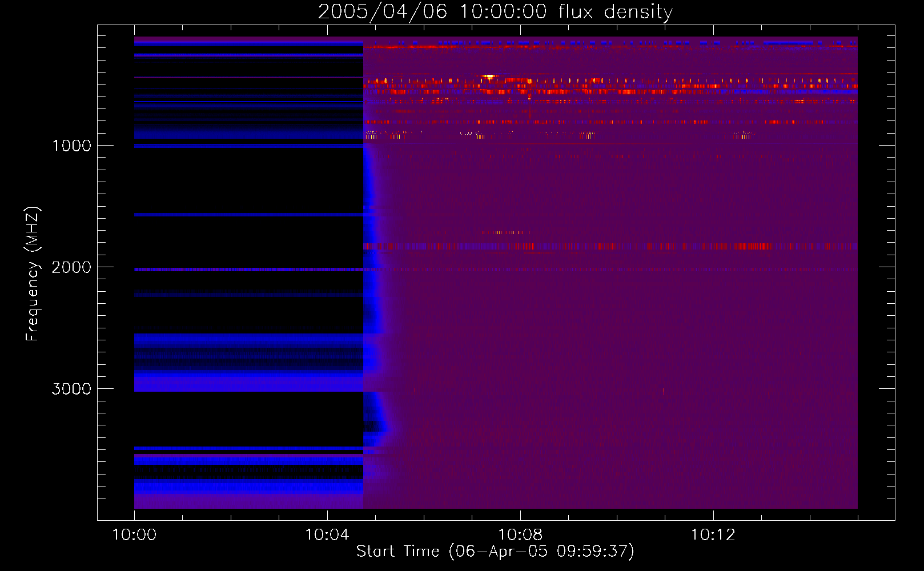
Task: Click the 1000 frequency axis label
Action: (x=71, y=146)
